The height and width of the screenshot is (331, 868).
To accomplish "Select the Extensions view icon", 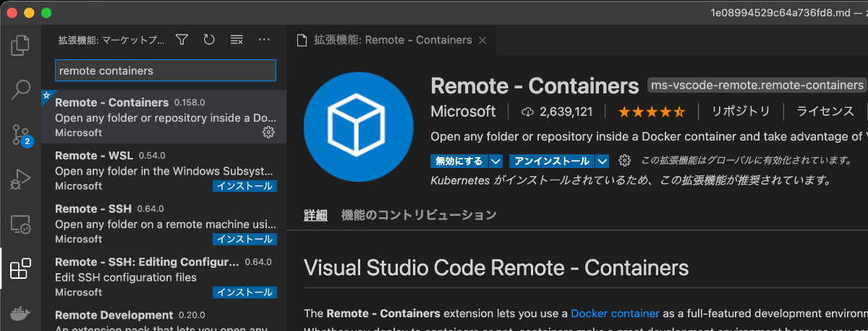I will (21, 269).
